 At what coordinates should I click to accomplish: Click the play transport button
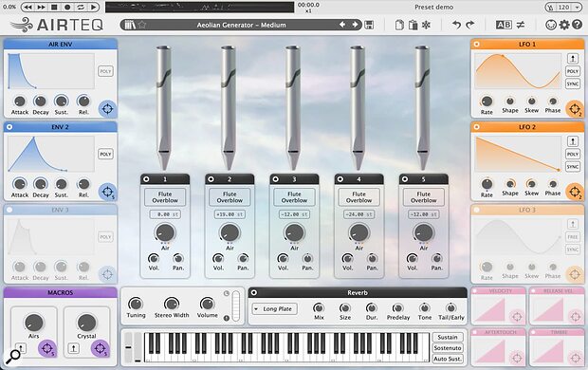[94, 8]
